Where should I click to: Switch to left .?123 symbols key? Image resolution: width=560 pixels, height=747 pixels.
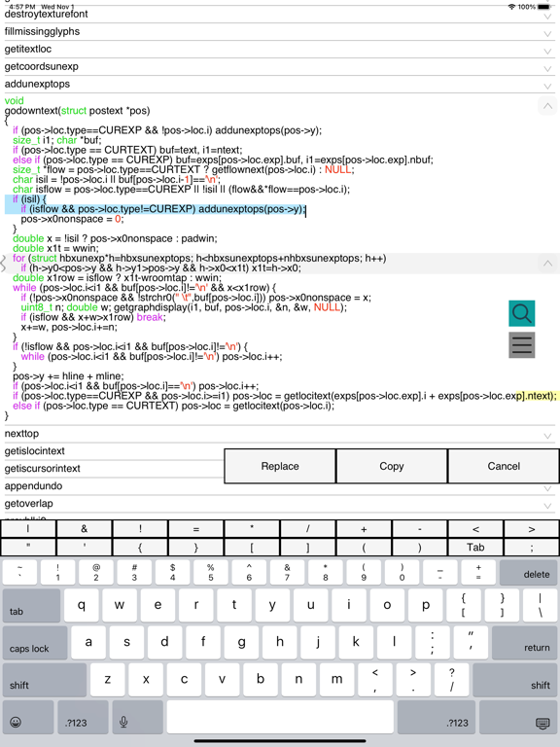[83, 717]
